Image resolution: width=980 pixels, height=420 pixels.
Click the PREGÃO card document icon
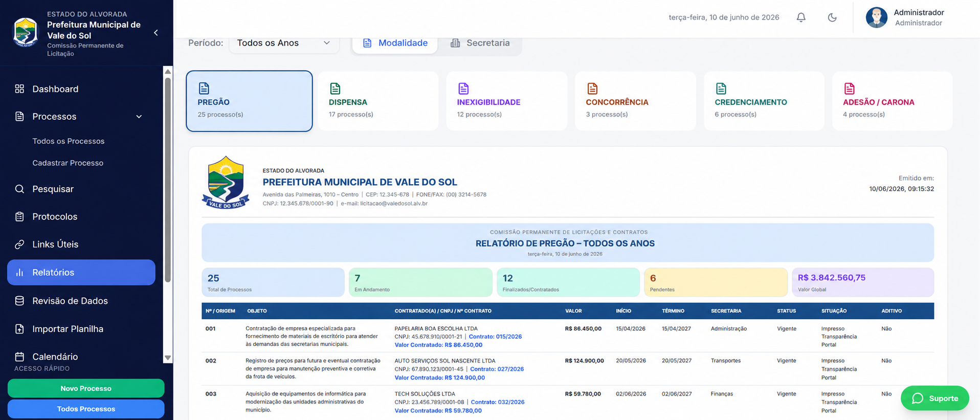click(204, 88)
